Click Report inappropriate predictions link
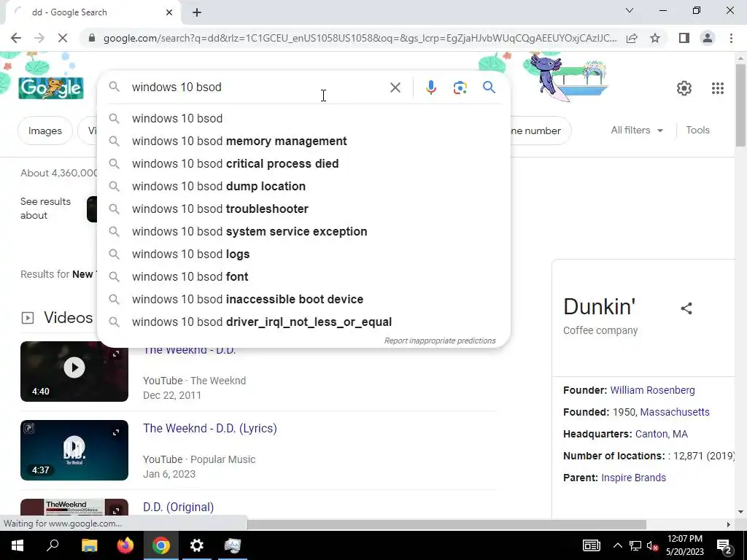747x560 pixels. click(x=440, y=341)
